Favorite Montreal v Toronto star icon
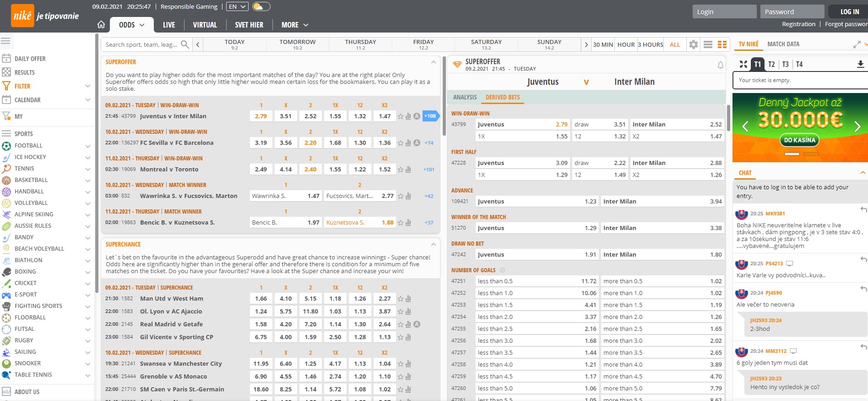Image resolution: width=868 pixels, height=401 pixels. (x=401, y=170)
